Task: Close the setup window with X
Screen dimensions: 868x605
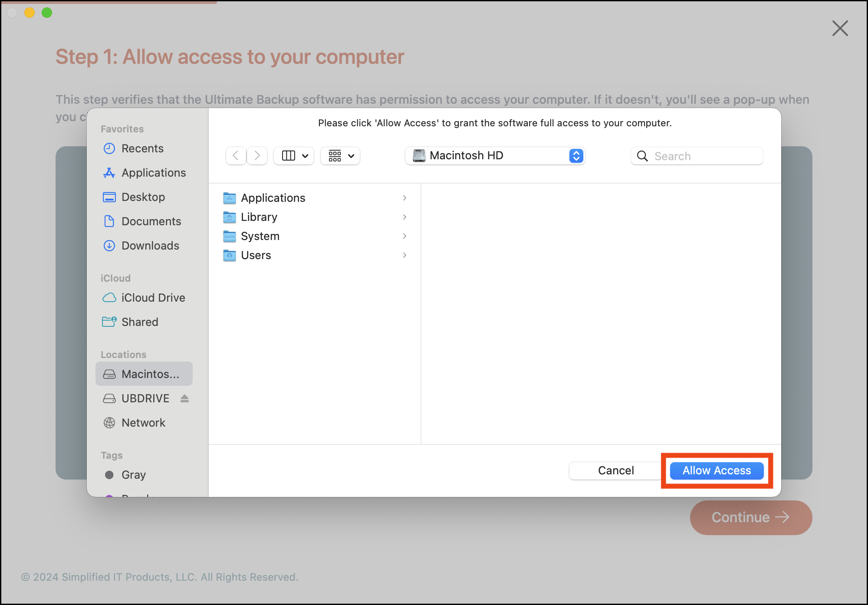Action: coord(840,29)
